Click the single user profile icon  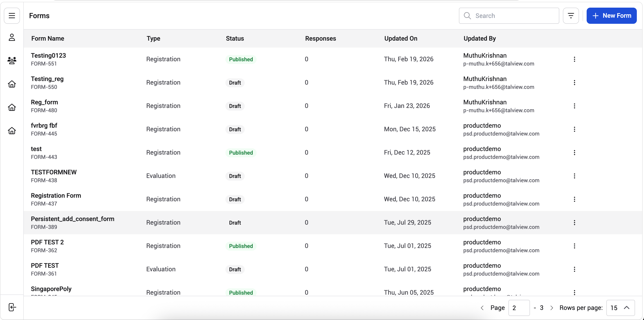(x=12, y=37)
